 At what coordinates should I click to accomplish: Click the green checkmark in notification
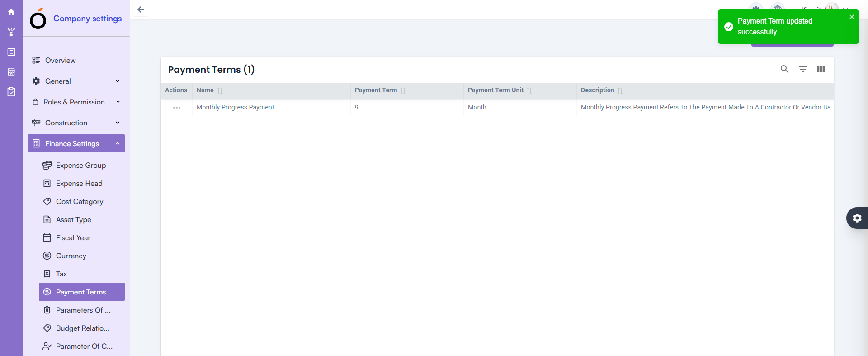click(x=728, y=27)
